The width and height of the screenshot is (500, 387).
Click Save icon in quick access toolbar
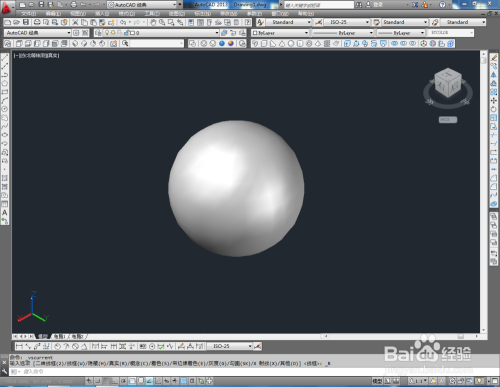pos(41,5)
